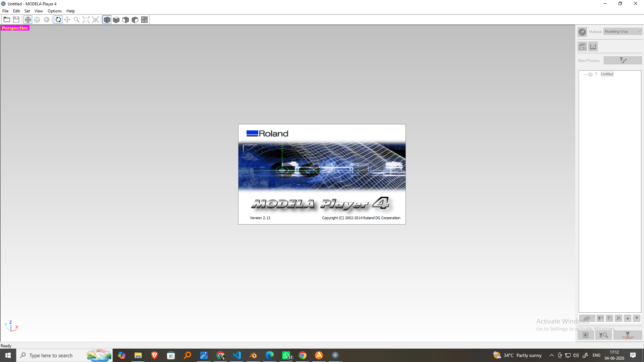This screenshot has width=644, height=362.
Task: Click the Open file folder icon
Action: 7,20
